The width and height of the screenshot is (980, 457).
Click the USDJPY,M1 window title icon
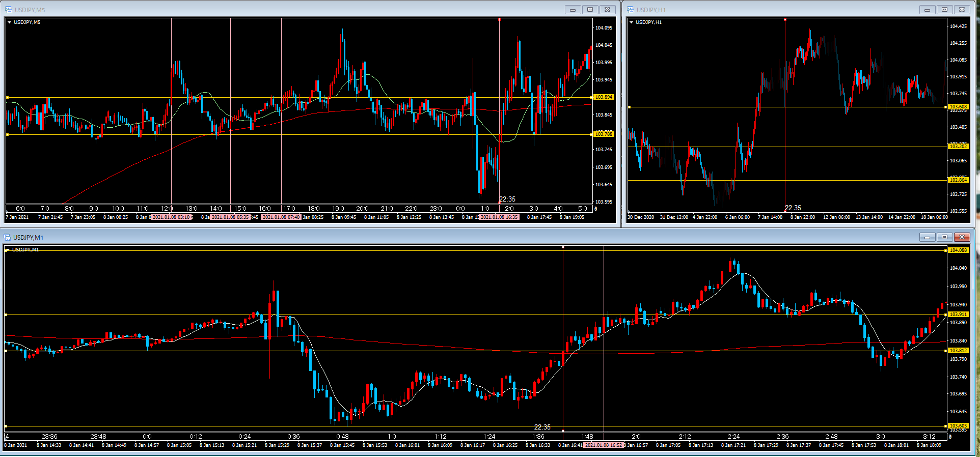8,237
